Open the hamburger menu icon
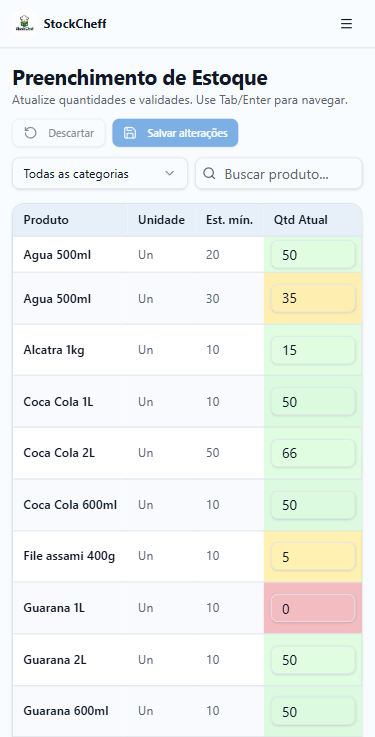 [346, 24]
